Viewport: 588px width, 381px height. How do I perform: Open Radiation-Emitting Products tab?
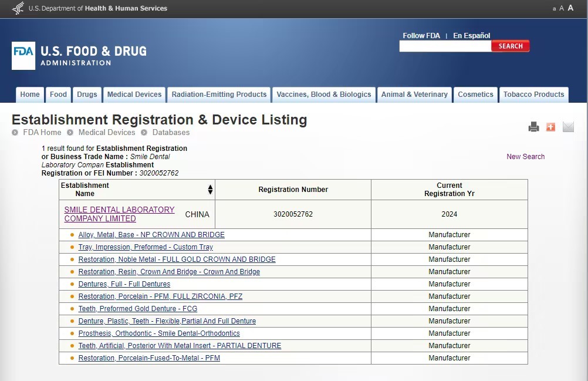pos(219,95)
